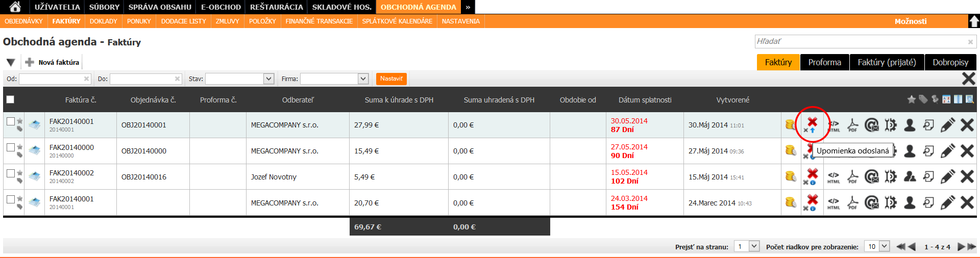980x258 pixels.
Task: Click the reminder status icon in first row
Action: pos(812,124)
